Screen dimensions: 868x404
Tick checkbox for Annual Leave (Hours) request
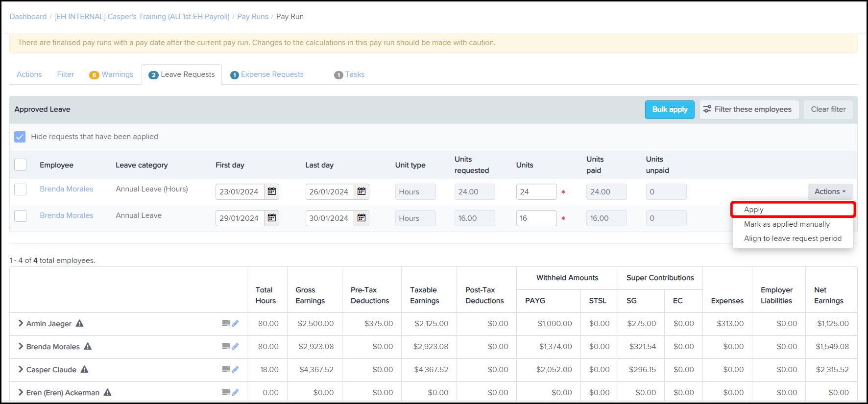21,189
